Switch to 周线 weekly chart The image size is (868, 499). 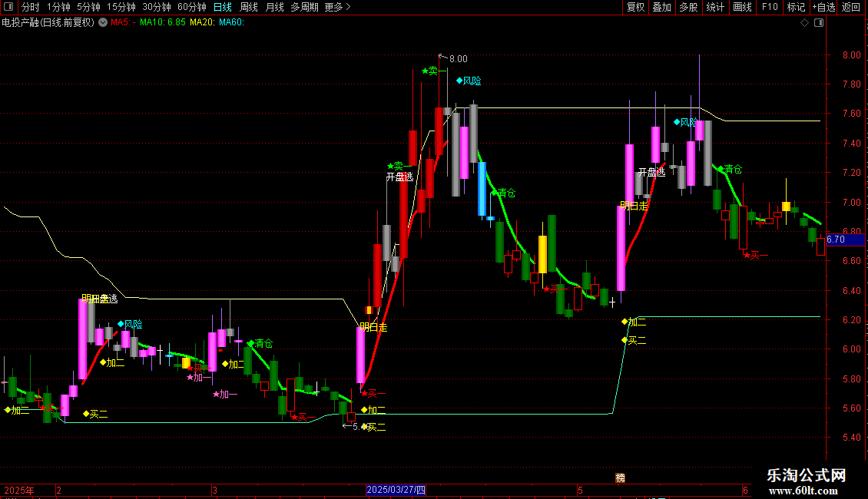249,7
